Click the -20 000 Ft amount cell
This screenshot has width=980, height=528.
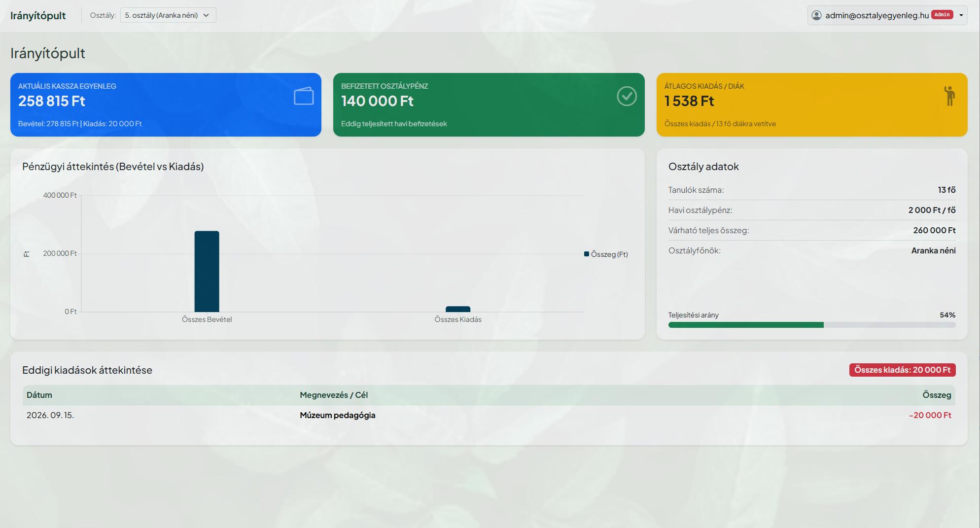(930, 415)
